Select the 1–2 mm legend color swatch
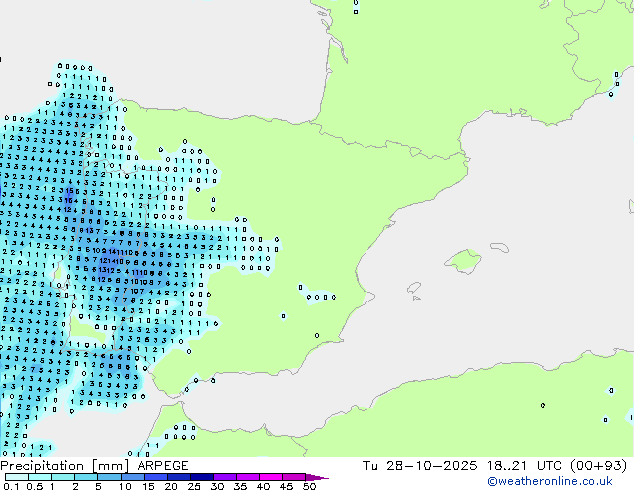The height and width of the screenshot is (490, 634). tap(64, 477)
